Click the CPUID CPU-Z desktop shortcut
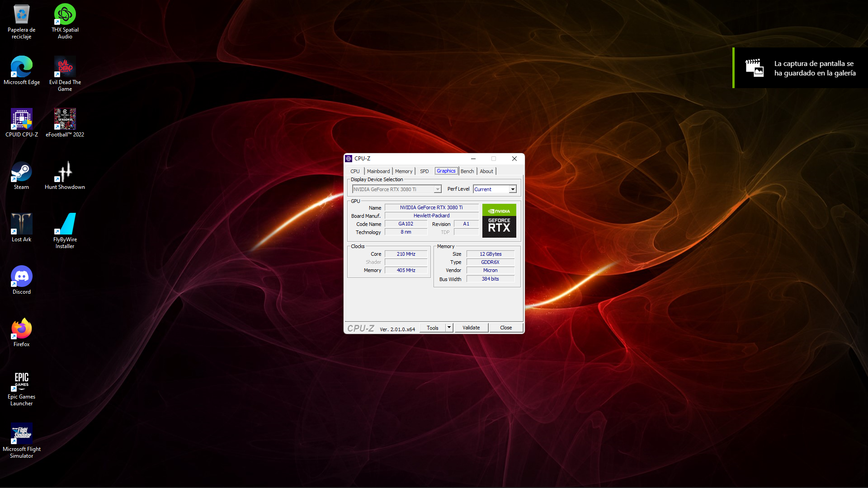This screenshot has width=868, height=488. pos(21,120)
